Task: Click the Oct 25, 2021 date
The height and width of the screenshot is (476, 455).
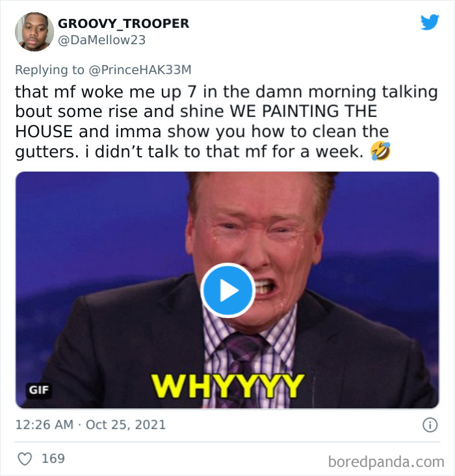Action: 125,425
